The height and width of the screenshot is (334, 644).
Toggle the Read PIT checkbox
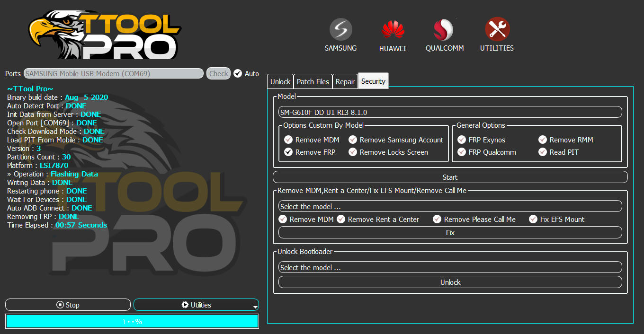542,152
